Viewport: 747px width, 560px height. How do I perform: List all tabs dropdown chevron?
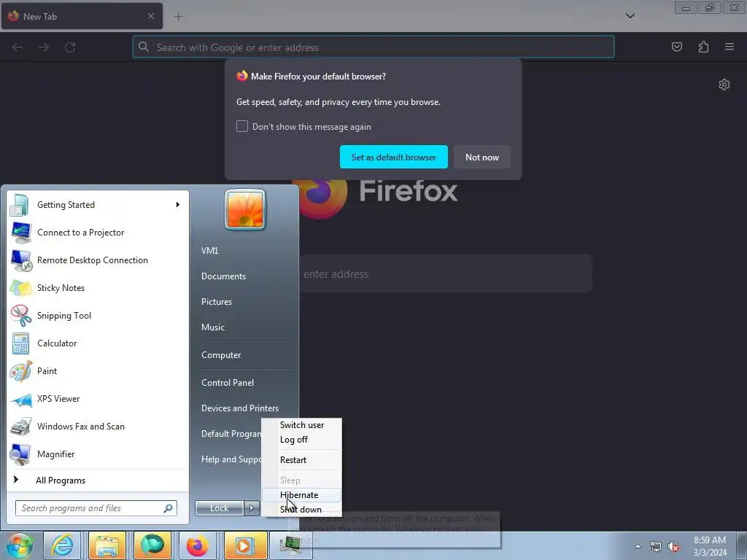(x=630, y=16)
